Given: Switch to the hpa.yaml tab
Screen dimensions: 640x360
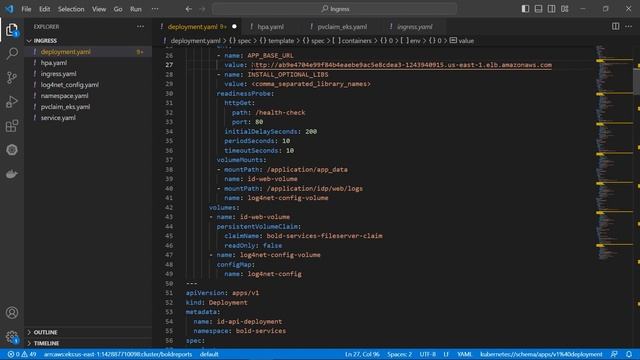Looking at the screenshot, I should 269,27.
